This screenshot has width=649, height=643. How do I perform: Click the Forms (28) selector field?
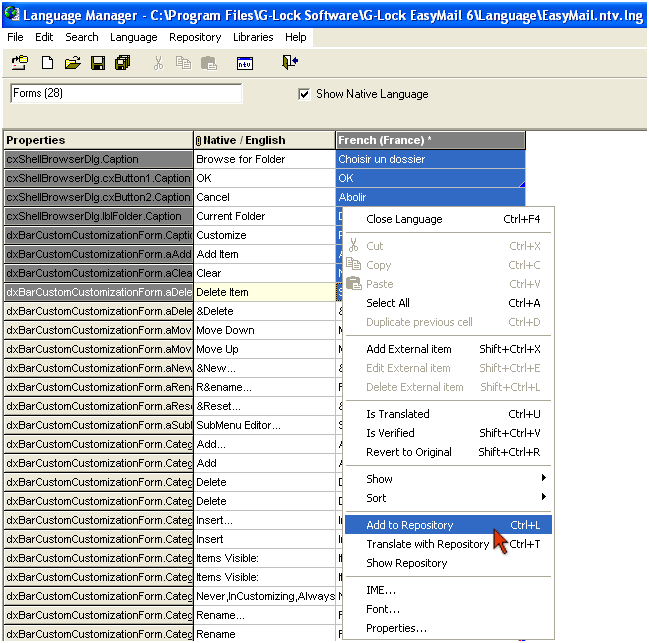tap(126, 93)
